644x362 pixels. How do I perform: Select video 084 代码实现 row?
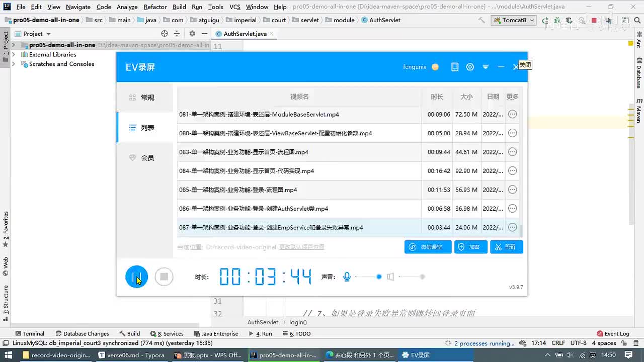[348, 171]
